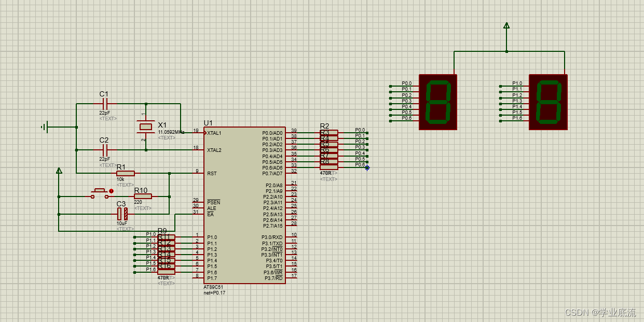The image size is (644, 322).
Task: Click the P3.0/RXD pin label
Action: click(272, 237)
